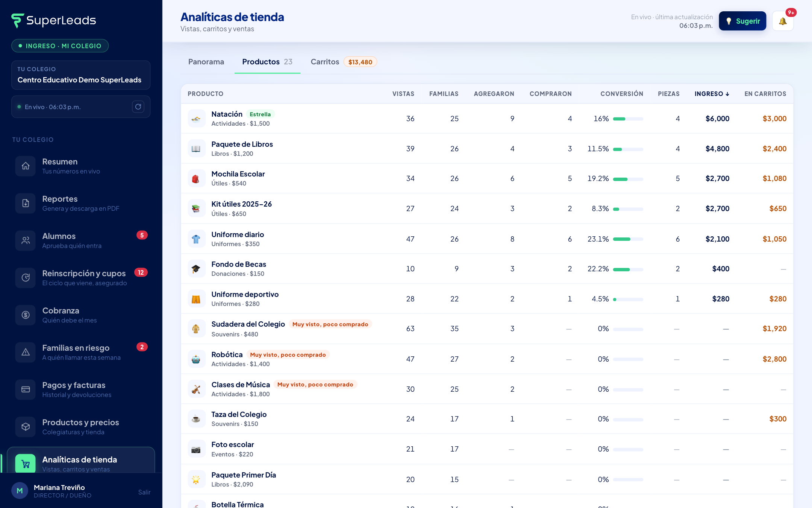Click the Taza del Colegio cup icon
This screenshot has width=812, height=508.
click(x=196, y=419)
